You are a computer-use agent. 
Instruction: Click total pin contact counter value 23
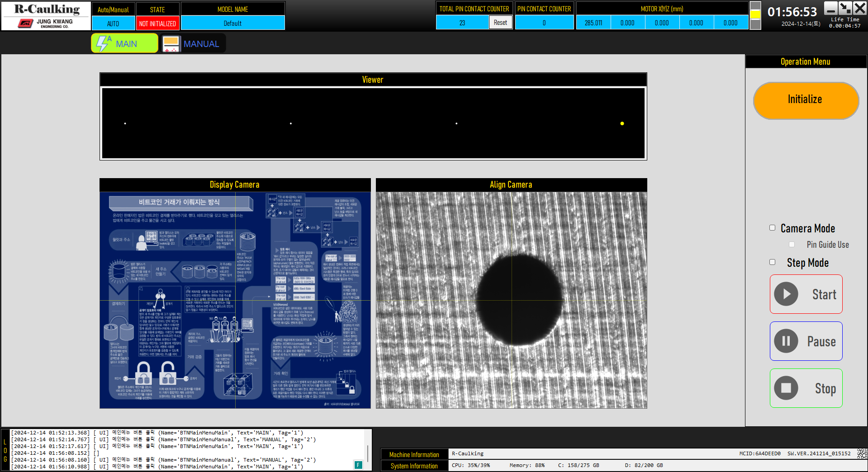coord(462,23)
